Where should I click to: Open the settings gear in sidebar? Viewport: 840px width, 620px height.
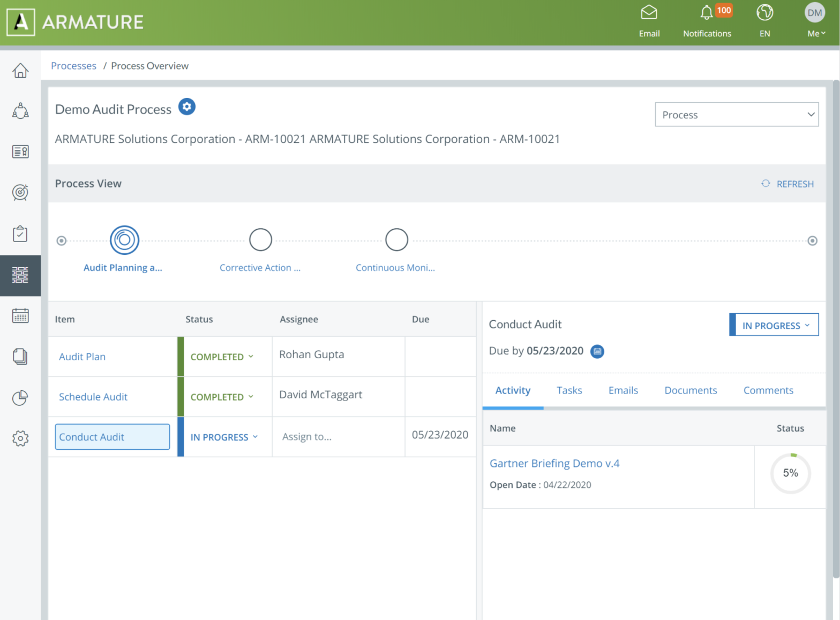tap(20, 438)
